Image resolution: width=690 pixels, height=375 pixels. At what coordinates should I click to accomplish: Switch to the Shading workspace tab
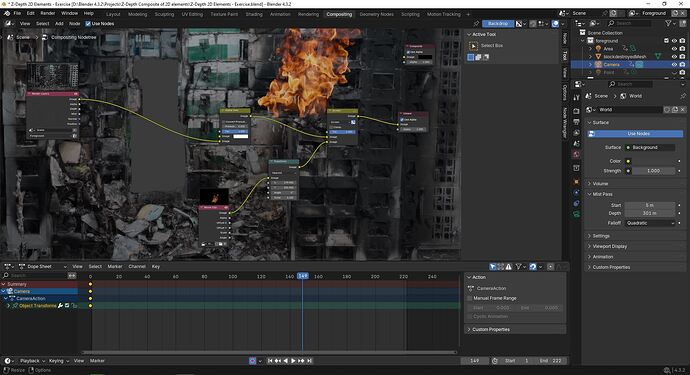[x=254, y=14]
